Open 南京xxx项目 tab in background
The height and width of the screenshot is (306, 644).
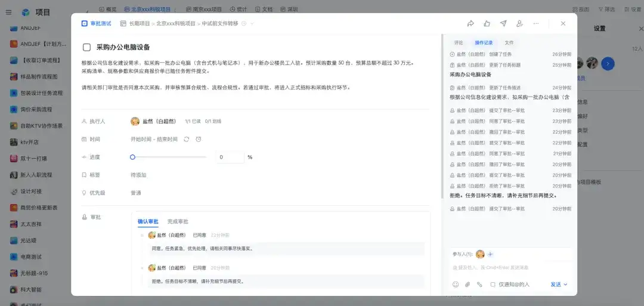(204, 9)
